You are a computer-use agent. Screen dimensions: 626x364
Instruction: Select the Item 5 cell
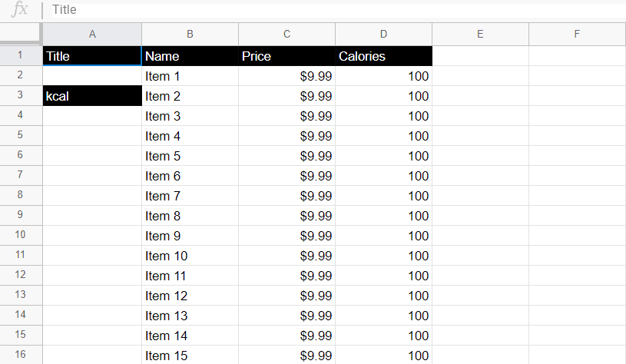[x=190, y=156]
